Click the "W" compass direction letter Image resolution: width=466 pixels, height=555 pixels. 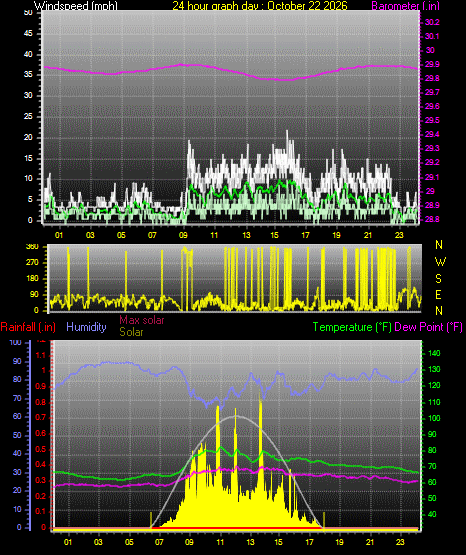point(440,262)
